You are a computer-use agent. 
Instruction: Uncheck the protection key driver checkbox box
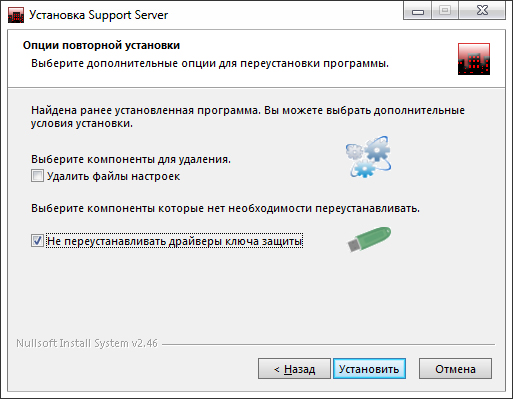(x=37, y=240)
